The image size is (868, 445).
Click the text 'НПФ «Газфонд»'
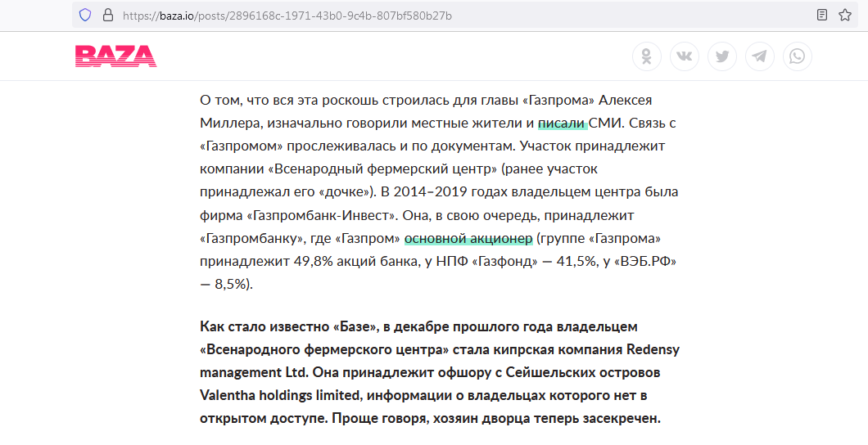click(486, 261)
